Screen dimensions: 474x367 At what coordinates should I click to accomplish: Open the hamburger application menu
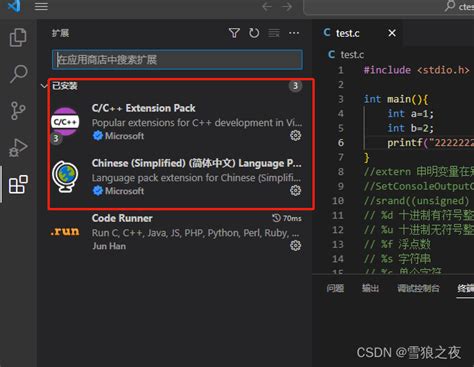(41, 6)
